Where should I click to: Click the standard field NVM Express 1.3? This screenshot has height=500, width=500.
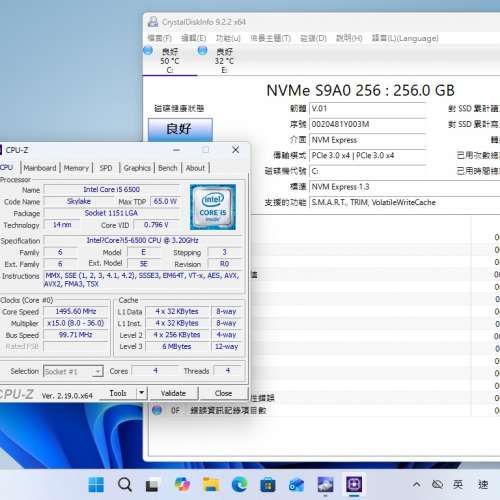[405, 187]
